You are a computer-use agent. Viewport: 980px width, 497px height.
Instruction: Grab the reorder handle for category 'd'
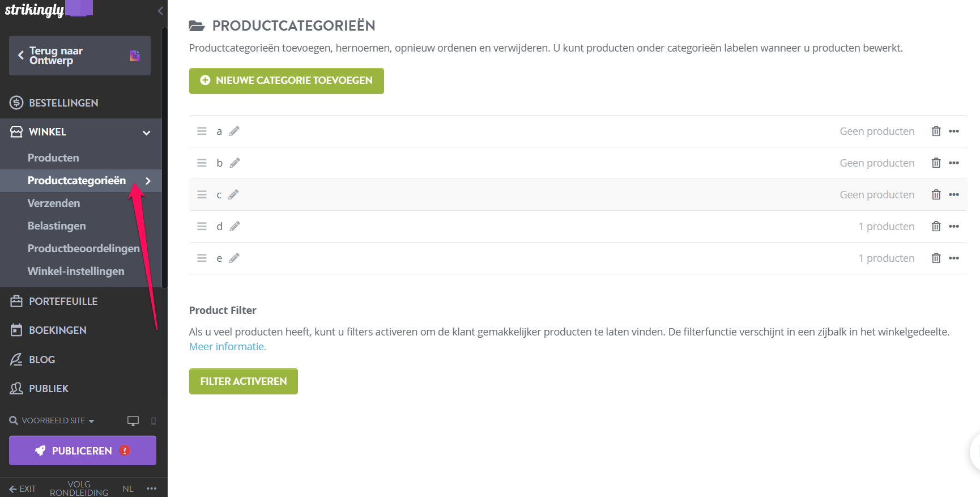(202, 227)
